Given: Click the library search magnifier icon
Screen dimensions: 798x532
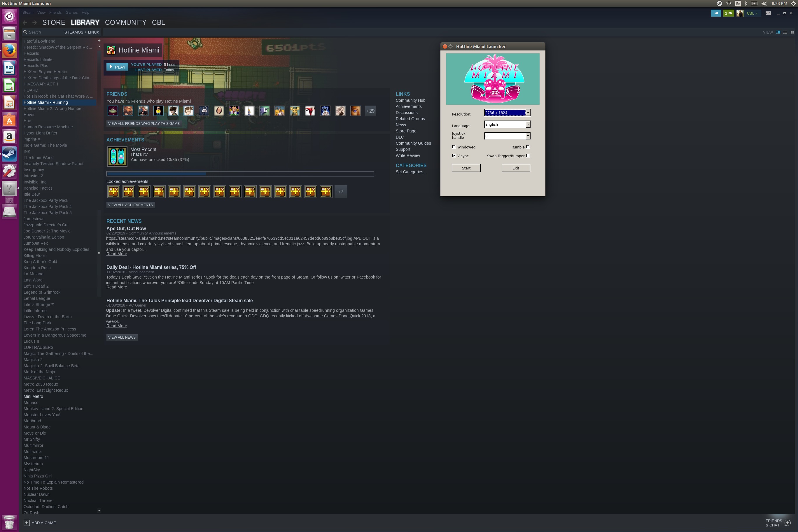Looking at the screenshot, I should pyautogui.click(x=25, y=32).
